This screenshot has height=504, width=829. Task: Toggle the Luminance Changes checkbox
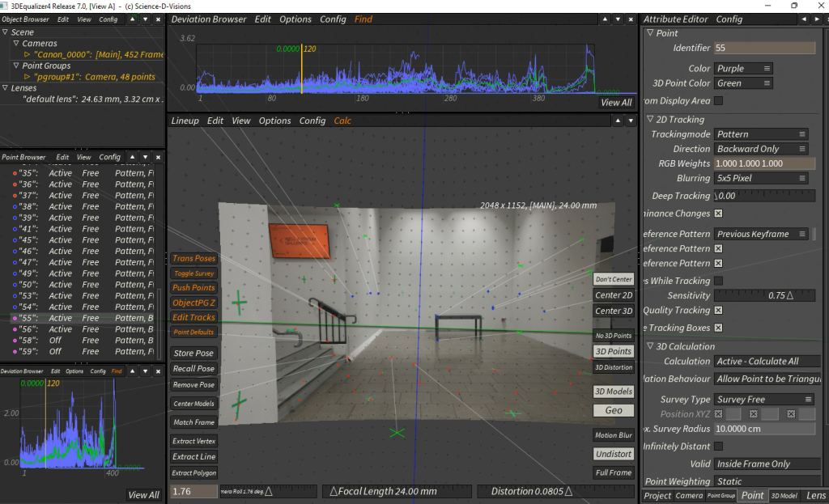pyautogui.click(x=719, y=214)
